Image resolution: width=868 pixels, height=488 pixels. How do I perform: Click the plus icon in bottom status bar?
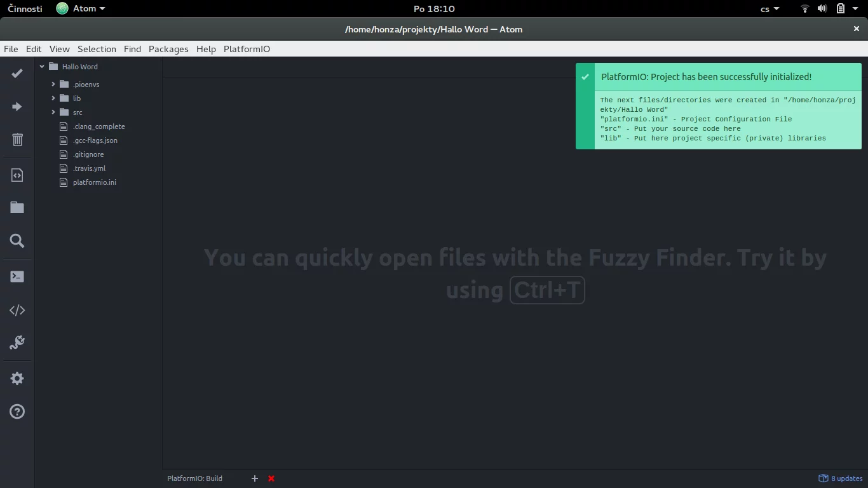[255, 478]
